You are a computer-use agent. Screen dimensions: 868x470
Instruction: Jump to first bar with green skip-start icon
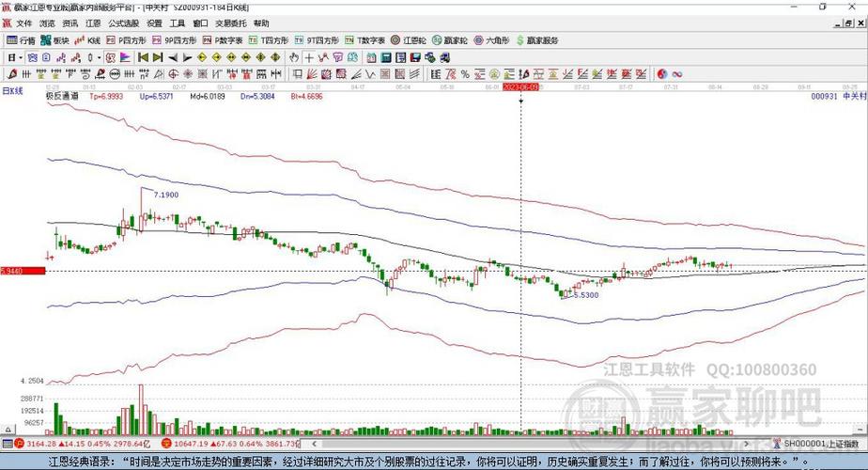[x=144, y=57]
